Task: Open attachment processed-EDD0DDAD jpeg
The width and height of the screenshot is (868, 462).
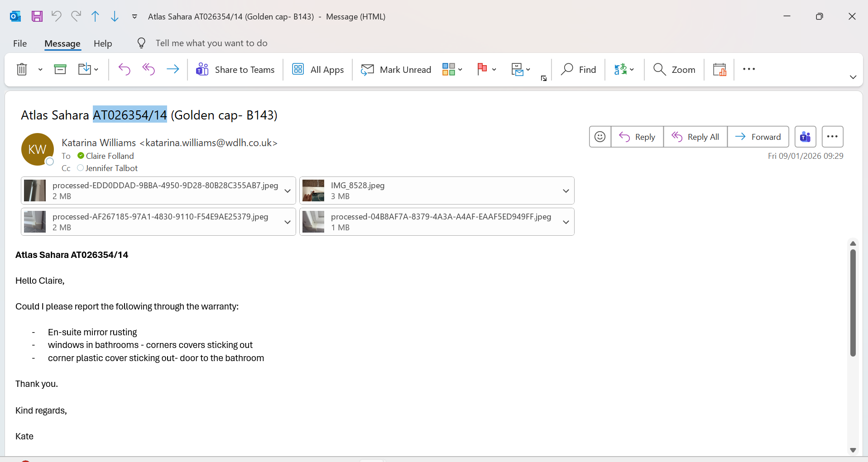Action: (x=152, y=191)
